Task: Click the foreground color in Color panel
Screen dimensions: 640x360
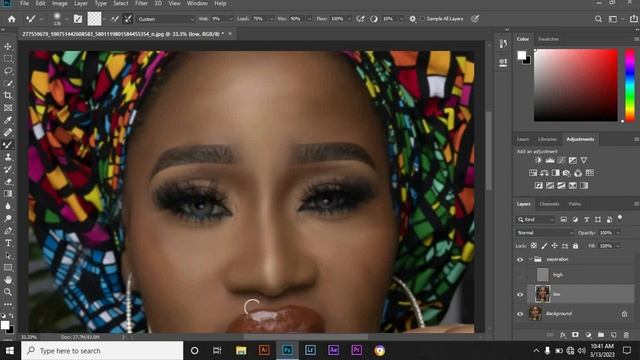Action: [522, 56]
